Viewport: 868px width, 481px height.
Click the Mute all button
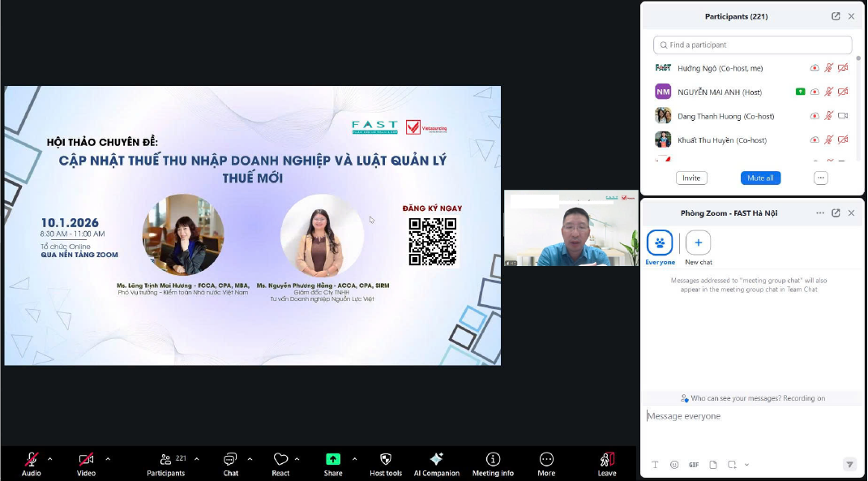pos(760,178)
